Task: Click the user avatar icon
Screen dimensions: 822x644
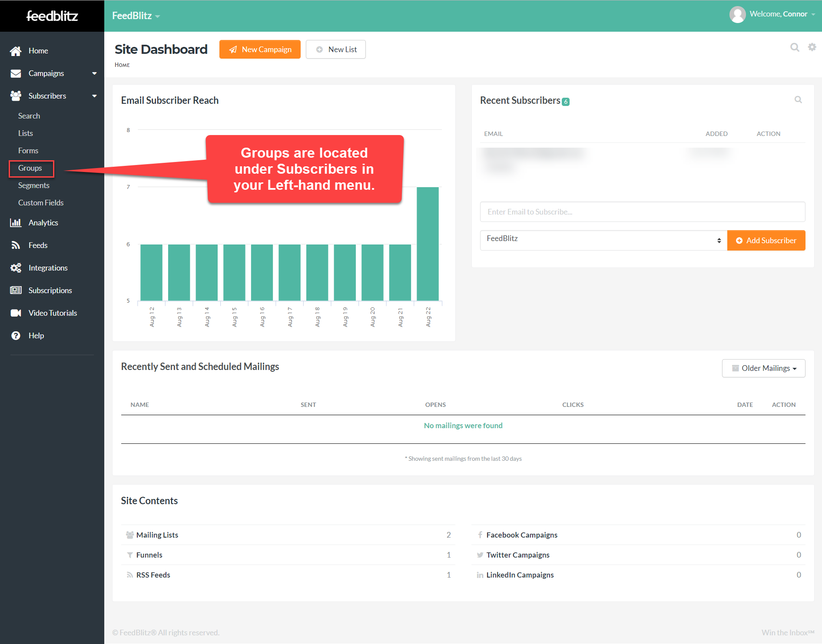Action: (x=738, y=14)
